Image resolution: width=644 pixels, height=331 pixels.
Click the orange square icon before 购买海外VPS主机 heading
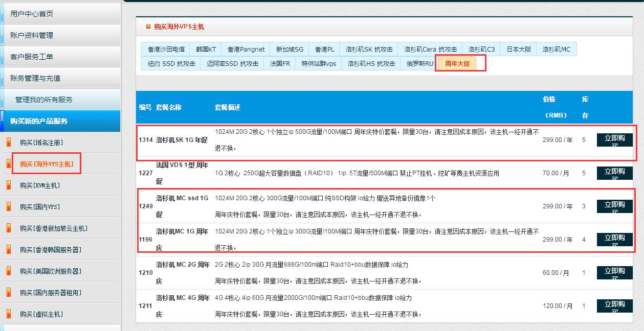pos(148,27)
